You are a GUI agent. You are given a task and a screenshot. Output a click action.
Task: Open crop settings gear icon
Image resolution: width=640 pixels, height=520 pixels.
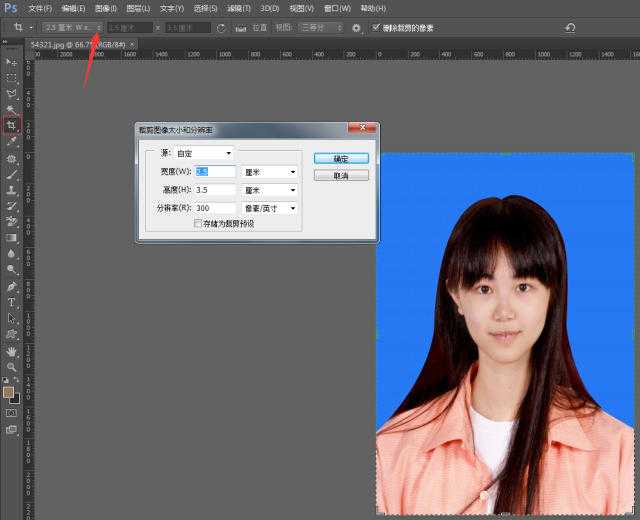point(356,28)
